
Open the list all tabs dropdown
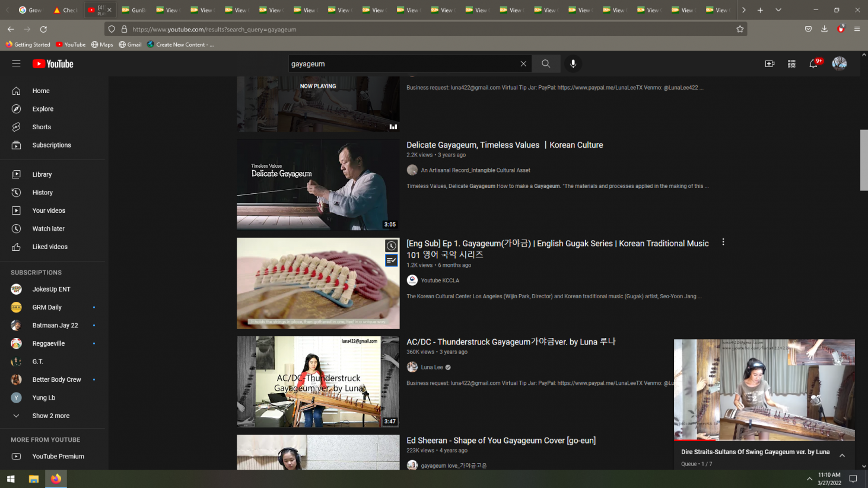click(778, 10)
